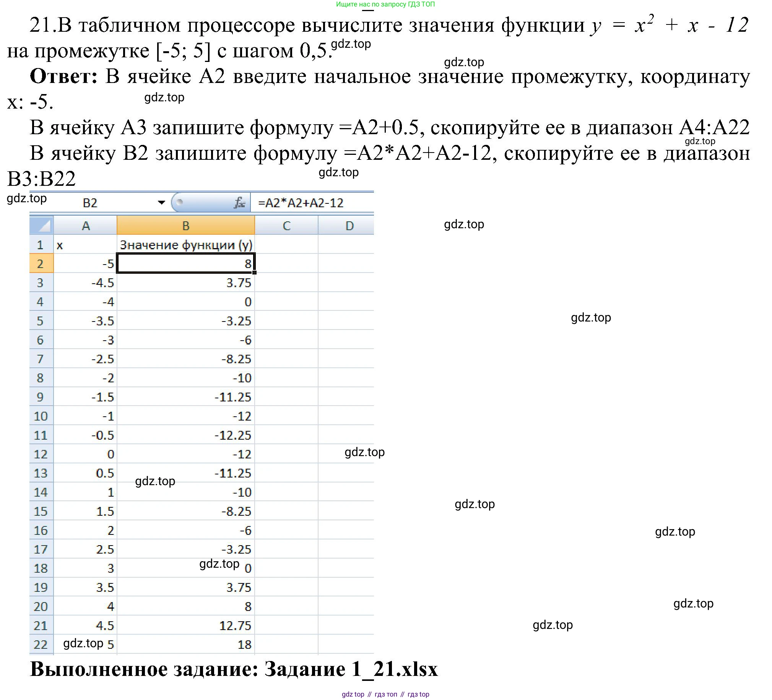This screenshot has height=700, width=772.
Task: Click the fx insert function icon
Action: (x=240, y=203)
